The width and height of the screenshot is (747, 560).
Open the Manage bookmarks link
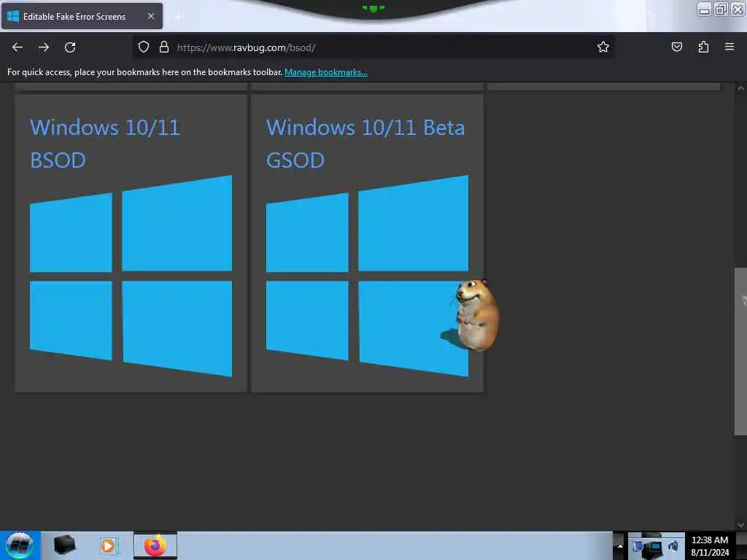pyautogui.click(x=326, y=72)
